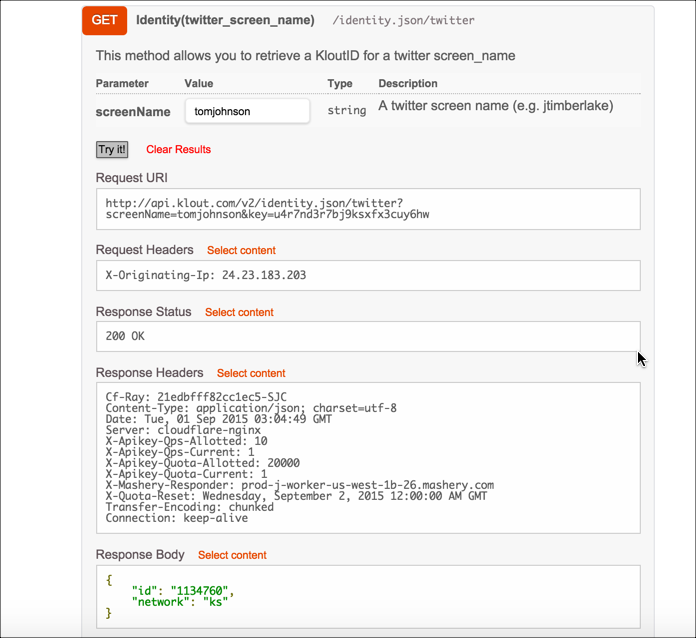Viewport: 696px width, 638px height.
Task: Select content of Request Headers
Action: [x=241, y=250]
